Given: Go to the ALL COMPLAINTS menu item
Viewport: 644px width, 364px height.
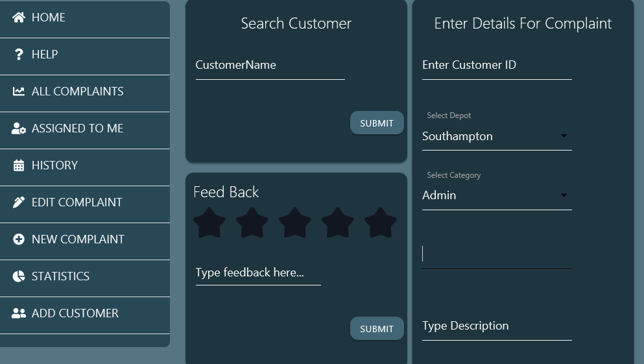Looking at the screenshot, I should (84, 91).
